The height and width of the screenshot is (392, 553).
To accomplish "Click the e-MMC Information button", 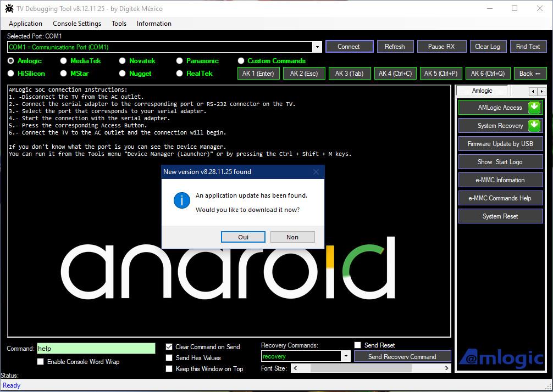I will [x=500, y=180].
